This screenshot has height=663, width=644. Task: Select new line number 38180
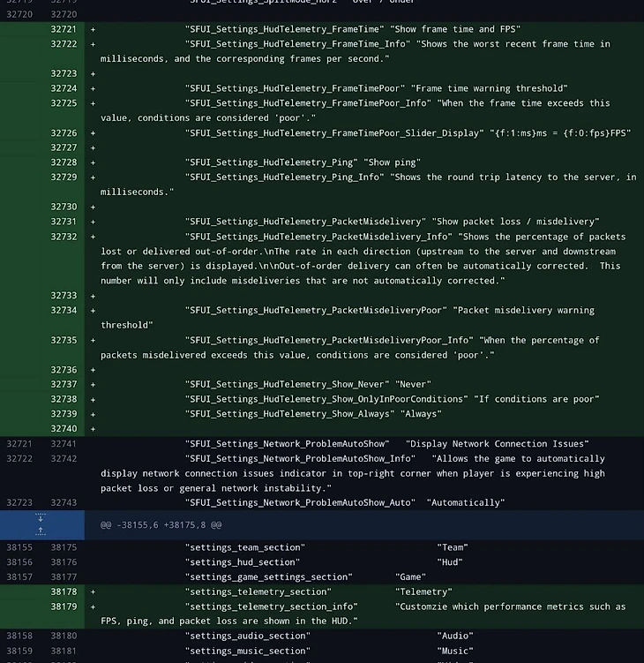point(64,636)
